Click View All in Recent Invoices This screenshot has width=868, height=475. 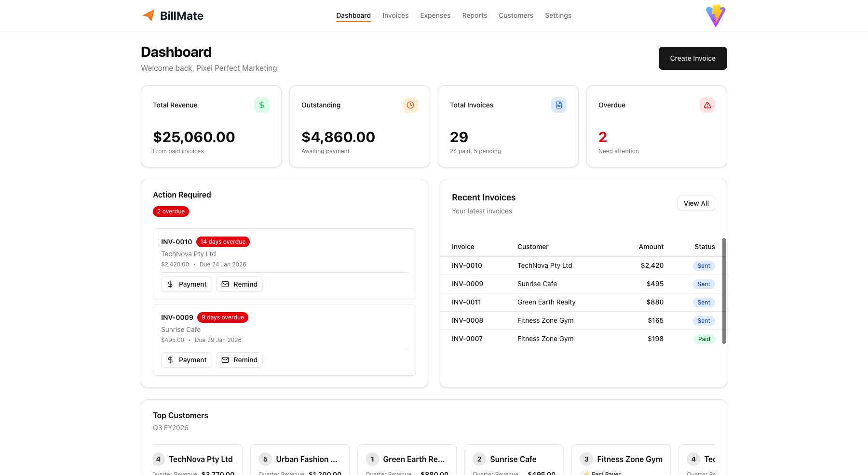coord(696,203)
